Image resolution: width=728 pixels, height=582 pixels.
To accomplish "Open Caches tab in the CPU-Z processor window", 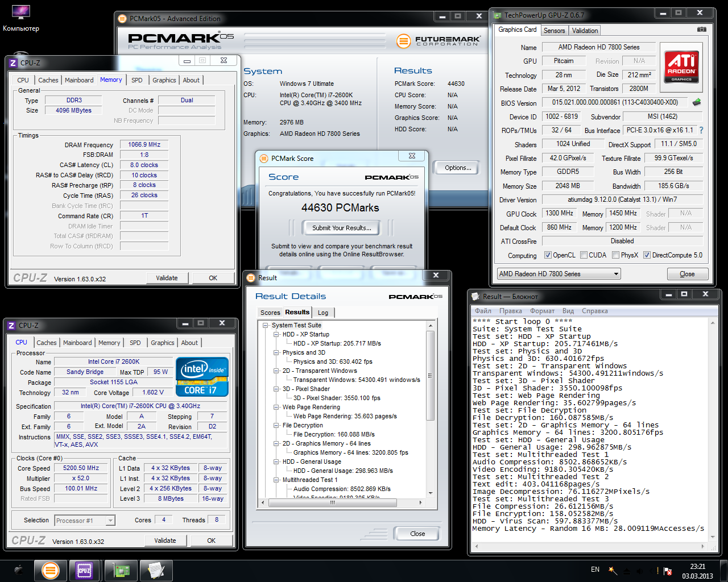I will click(x=47, y=343).
